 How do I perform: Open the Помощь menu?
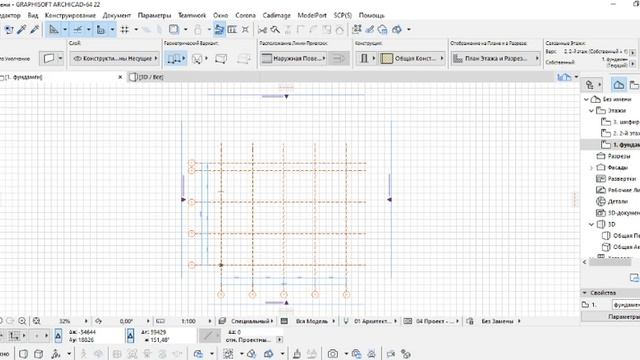click(x=371, y=15)
